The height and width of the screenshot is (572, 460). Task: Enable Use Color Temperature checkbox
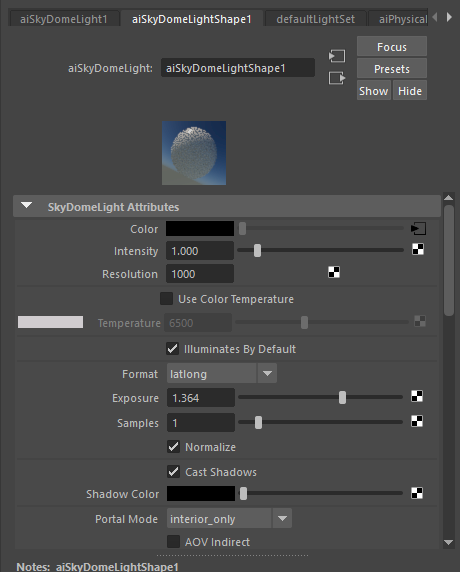point(166,299)
